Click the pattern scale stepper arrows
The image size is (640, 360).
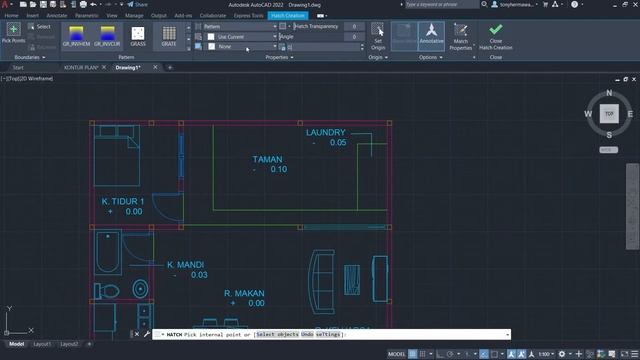362,47
